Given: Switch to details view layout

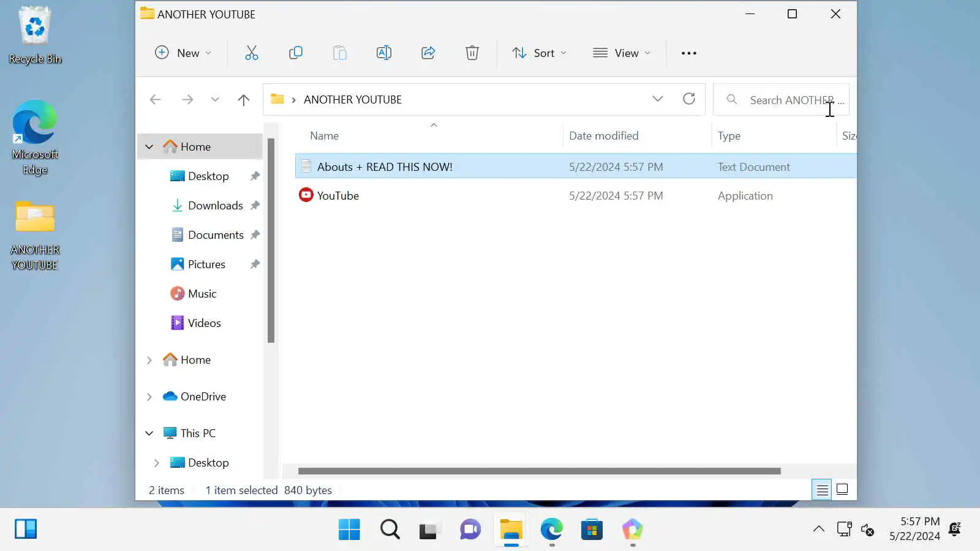Looking at the screenshot, I should [x=822, y=490].
